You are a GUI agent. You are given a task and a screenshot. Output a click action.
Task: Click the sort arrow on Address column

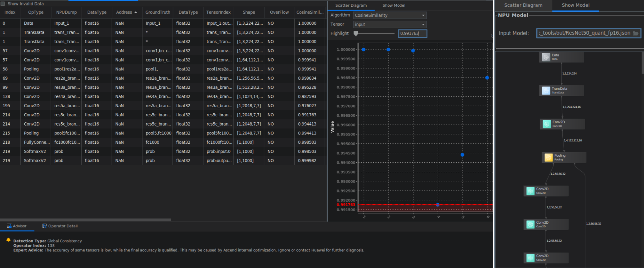pos(136,12)
